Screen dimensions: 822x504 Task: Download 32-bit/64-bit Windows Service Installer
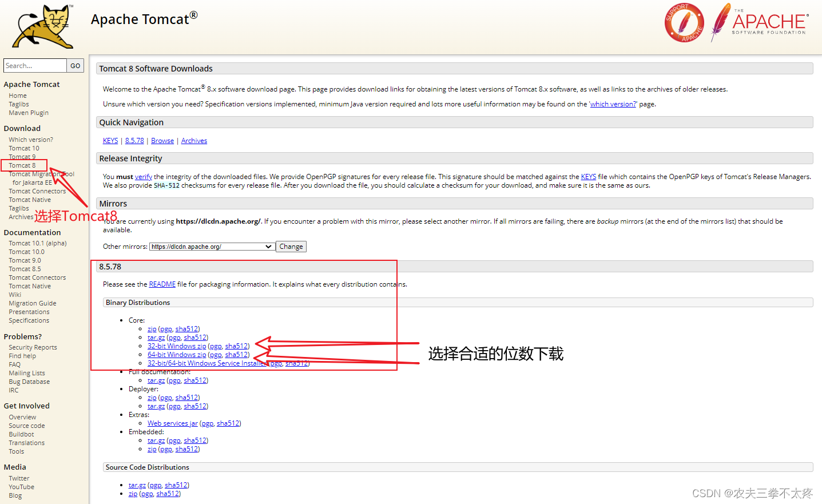(207, 363)
